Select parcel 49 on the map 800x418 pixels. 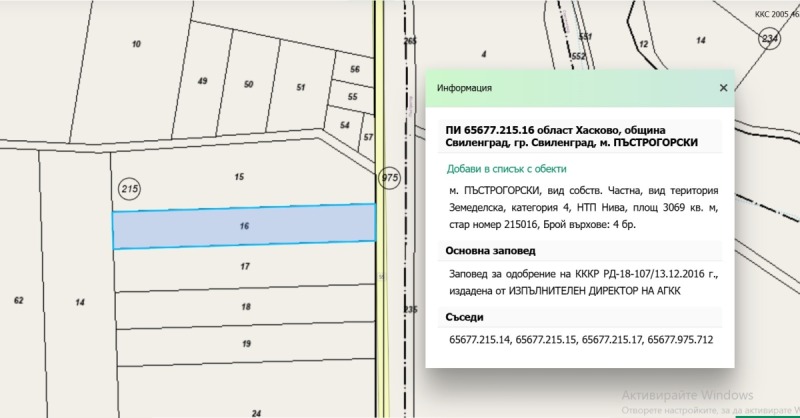click(203, 81)
